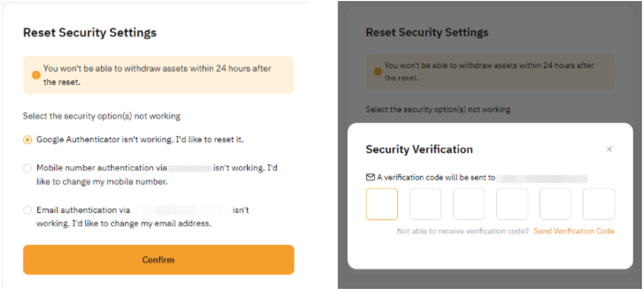Screen dimensions: 644x292
Task: Click the orange warning icon in left notice
Action: tap(36, 75)
